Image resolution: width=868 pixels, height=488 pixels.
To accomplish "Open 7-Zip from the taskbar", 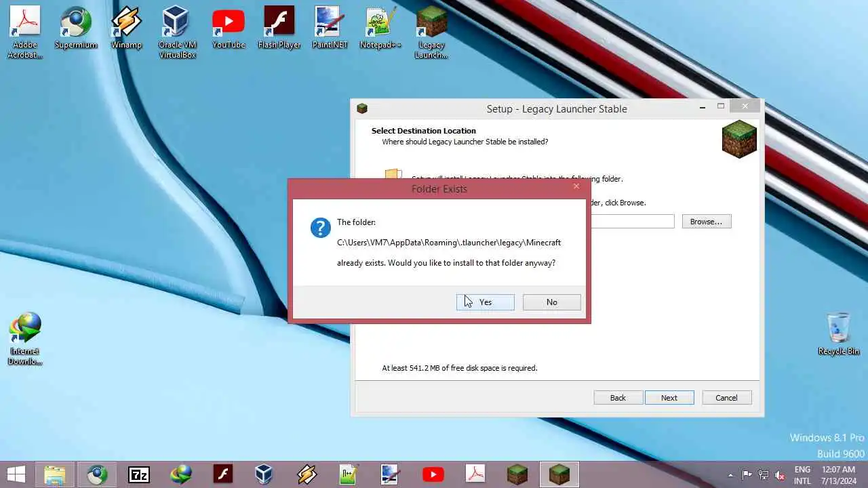I will (x=139, y=474).
